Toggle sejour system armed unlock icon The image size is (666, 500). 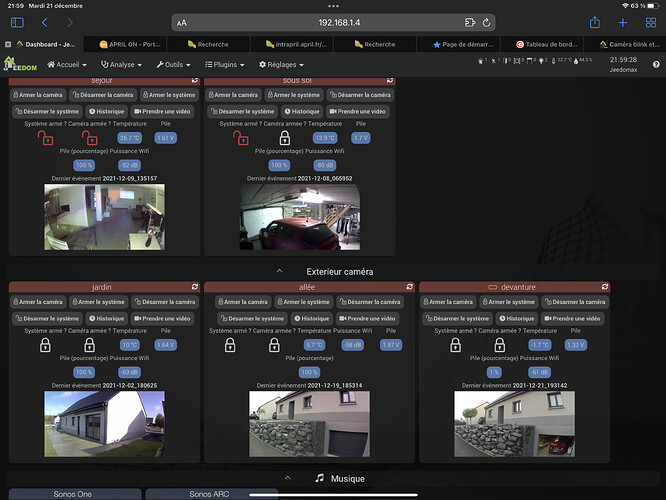[x=45, y=138]
